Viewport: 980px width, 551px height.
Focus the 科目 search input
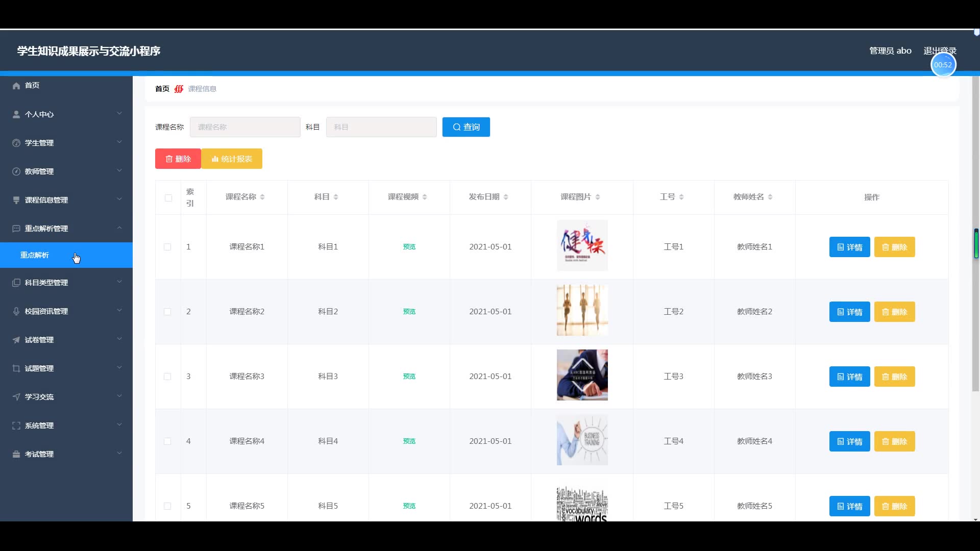click(x=381, y=127)
